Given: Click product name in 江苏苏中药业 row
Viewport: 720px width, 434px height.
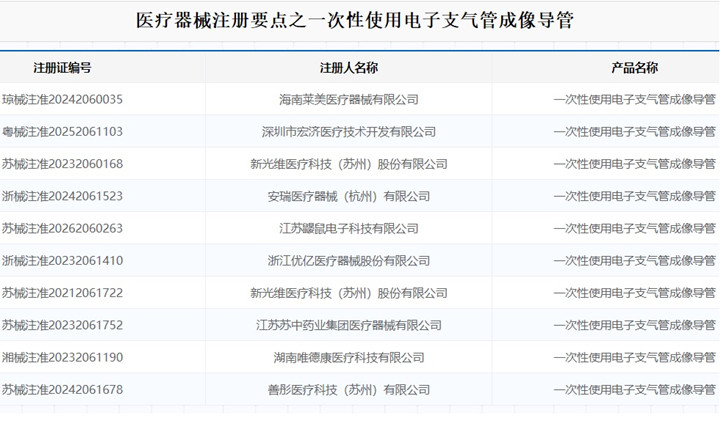Looking at the screenshot, I should coord(635,325).
